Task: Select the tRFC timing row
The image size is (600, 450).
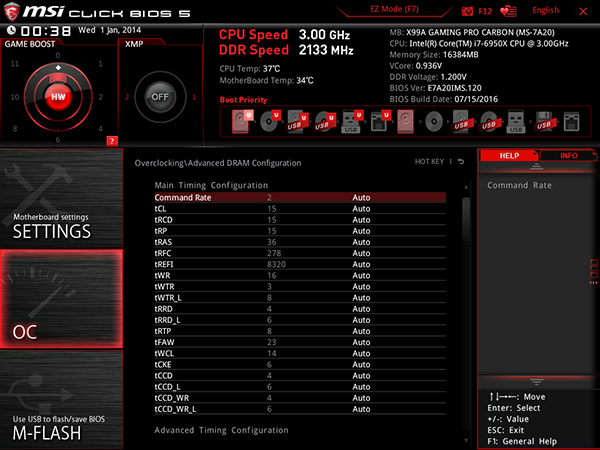Action: [x=300, y=253]
